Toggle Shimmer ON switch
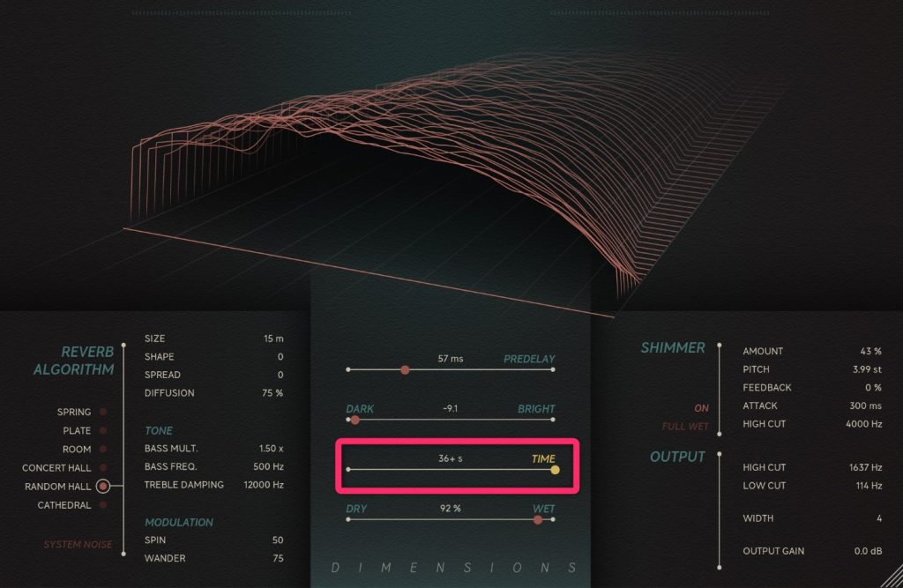903x588 pixels. 701,408
